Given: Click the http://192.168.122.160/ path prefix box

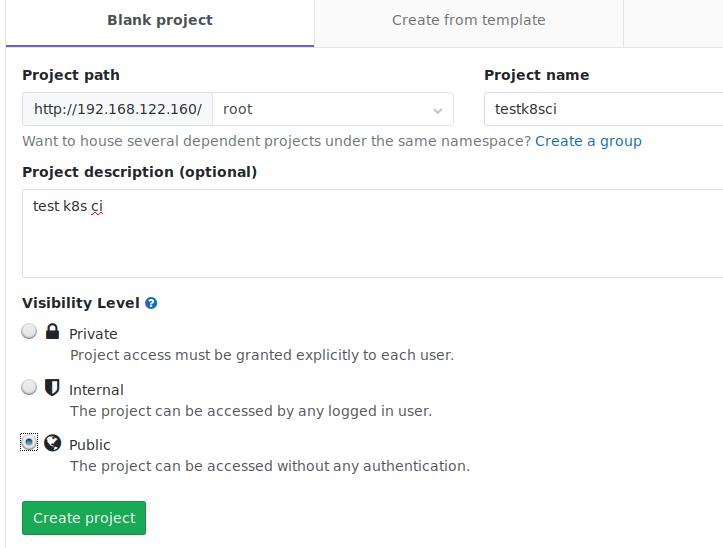Looking at the screenshot, I should (x=117, y=109).
